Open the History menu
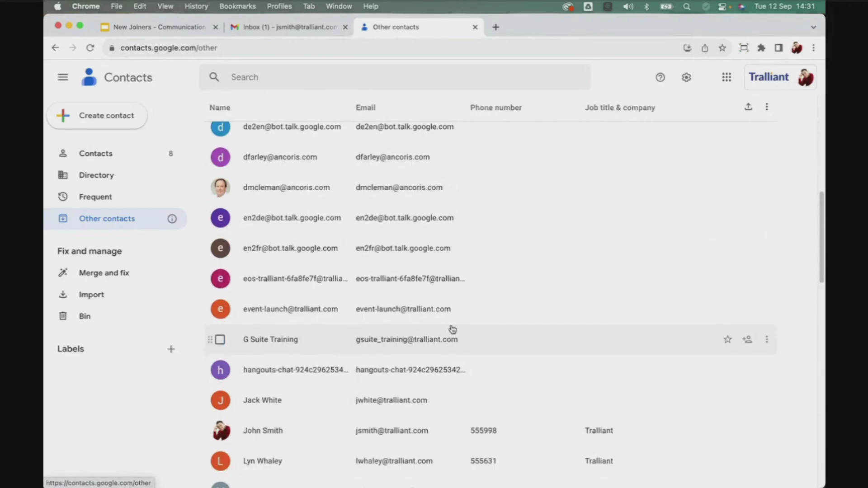Viewport: 868px width, 488px height. coord(196,6)
